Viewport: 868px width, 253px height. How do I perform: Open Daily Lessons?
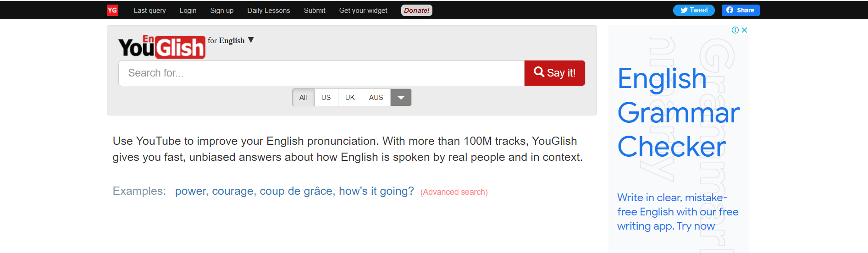pos(269,10)
